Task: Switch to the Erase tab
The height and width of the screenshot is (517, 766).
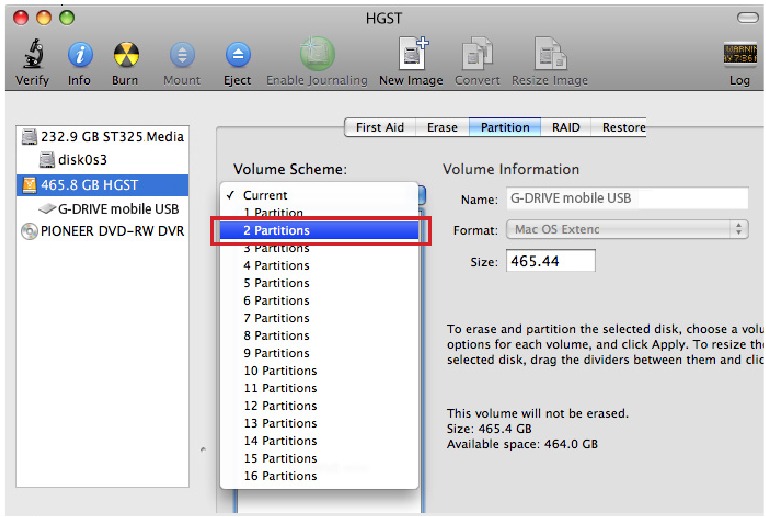Action: [442, 128]
